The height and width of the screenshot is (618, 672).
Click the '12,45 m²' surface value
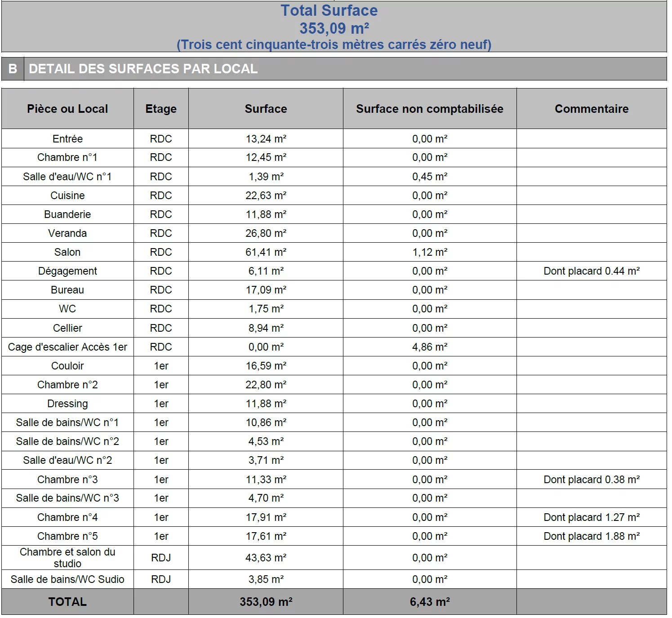click(x=266, y=157)
